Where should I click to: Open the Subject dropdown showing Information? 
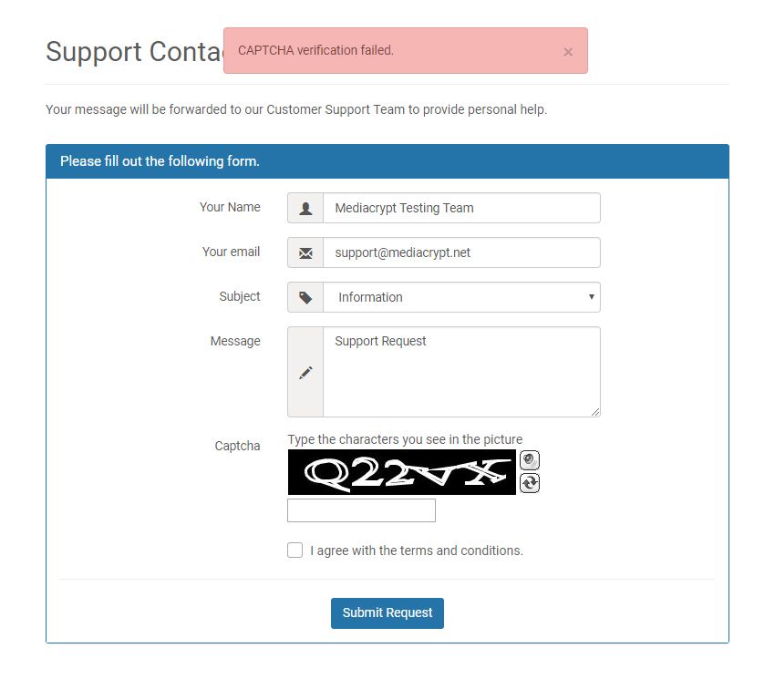(x=461, y=297)
